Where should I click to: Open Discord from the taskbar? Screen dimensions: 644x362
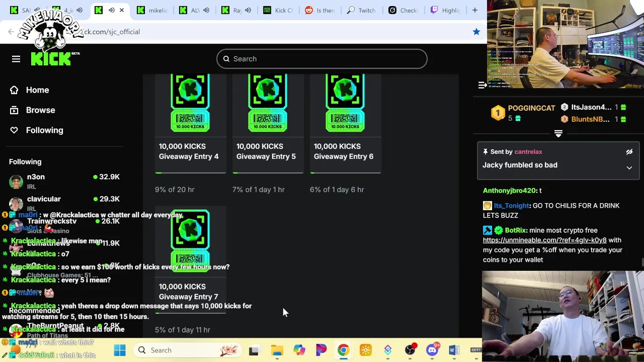[x=432, y=350]
